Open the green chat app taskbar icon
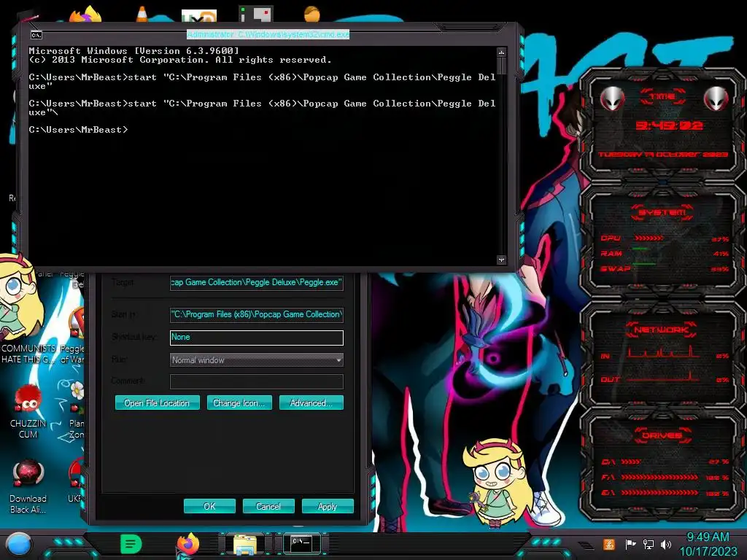747x560 pixels. [131, 544]
